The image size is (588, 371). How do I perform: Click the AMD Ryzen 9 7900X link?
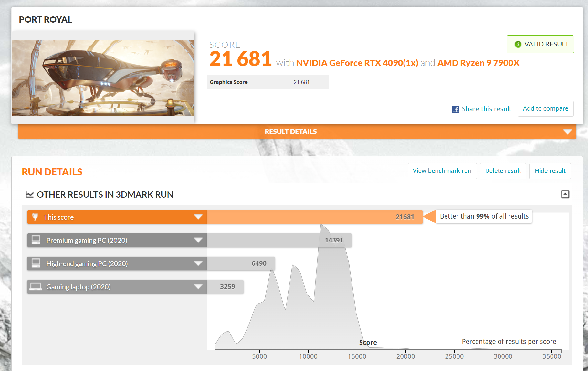click(478, 63)
